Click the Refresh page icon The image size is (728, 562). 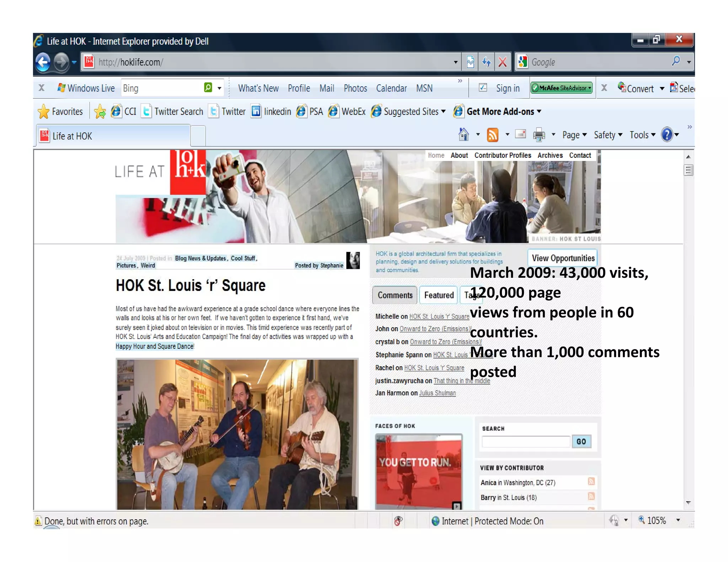(x=486, y=63)
